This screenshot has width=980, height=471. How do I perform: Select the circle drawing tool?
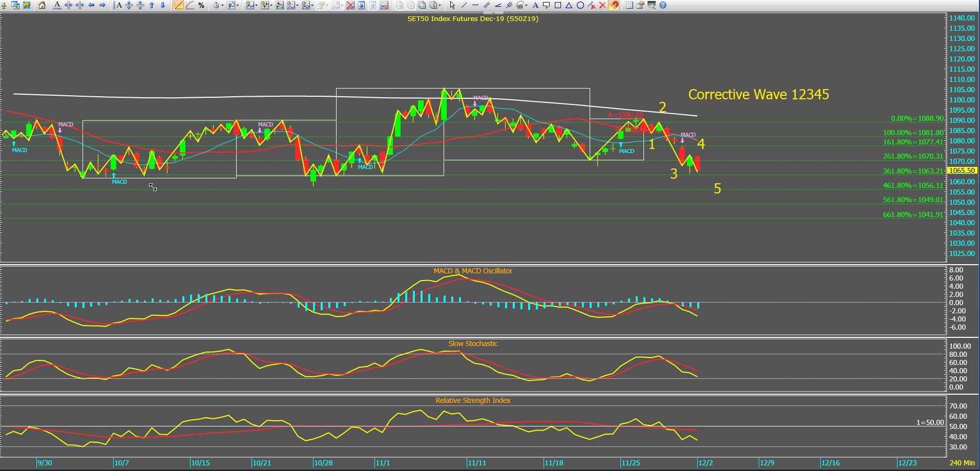tap(580, 5)
